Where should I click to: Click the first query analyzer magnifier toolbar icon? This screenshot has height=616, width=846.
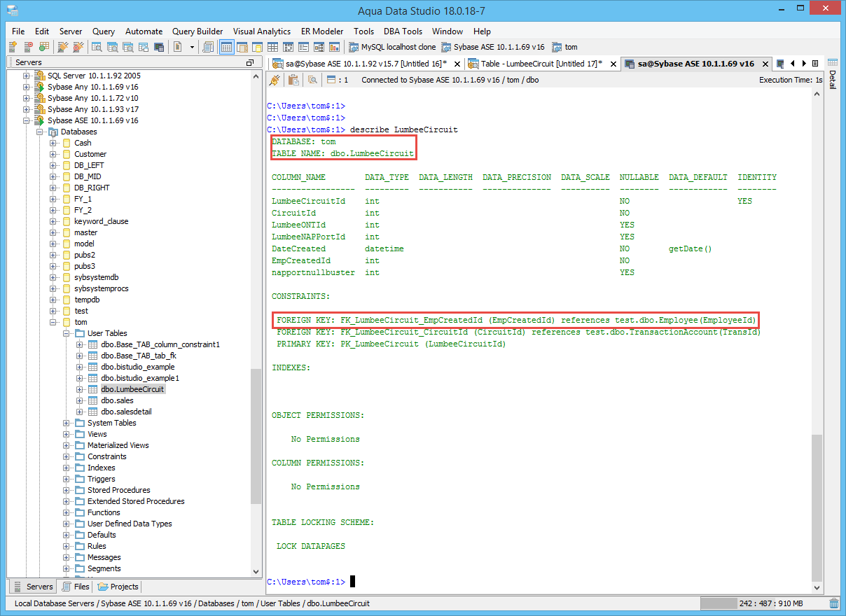point(97,47)
